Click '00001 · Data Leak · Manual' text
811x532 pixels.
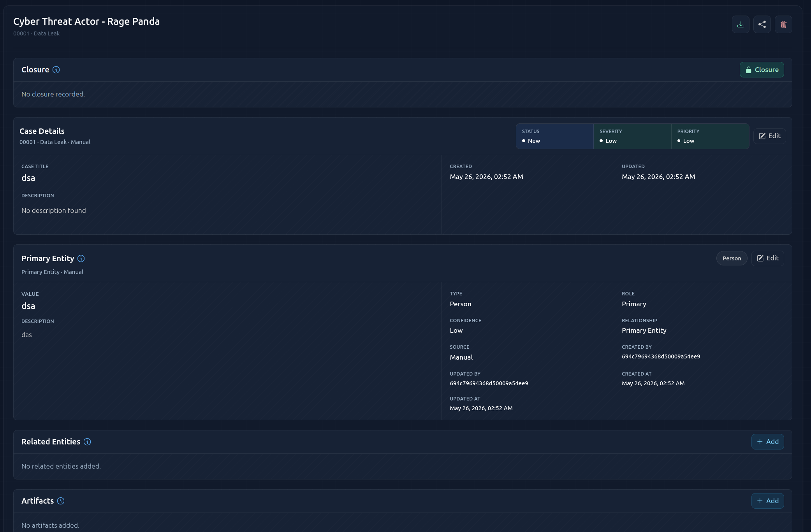pyautogui.click(x=55, y=142)
